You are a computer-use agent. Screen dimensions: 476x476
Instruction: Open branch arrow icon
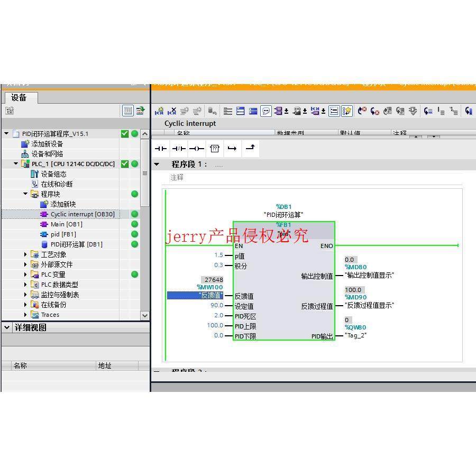click(x=232, y=149)
